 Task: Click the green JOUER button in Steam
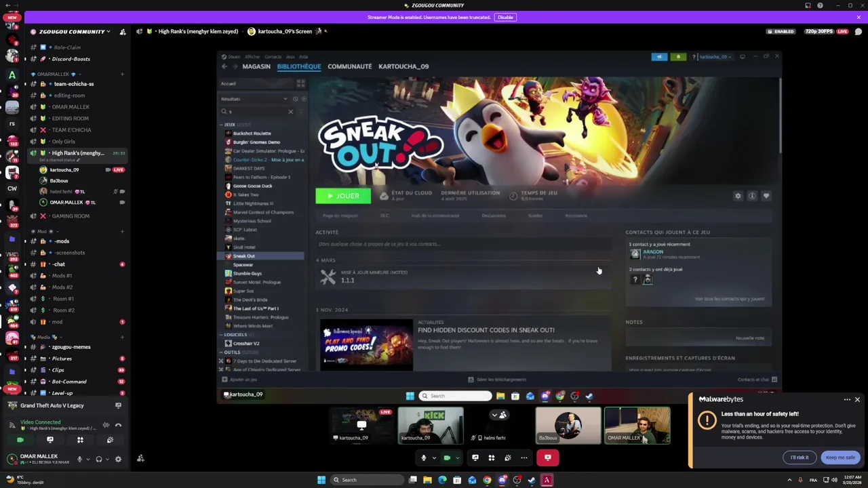point(343,196)
